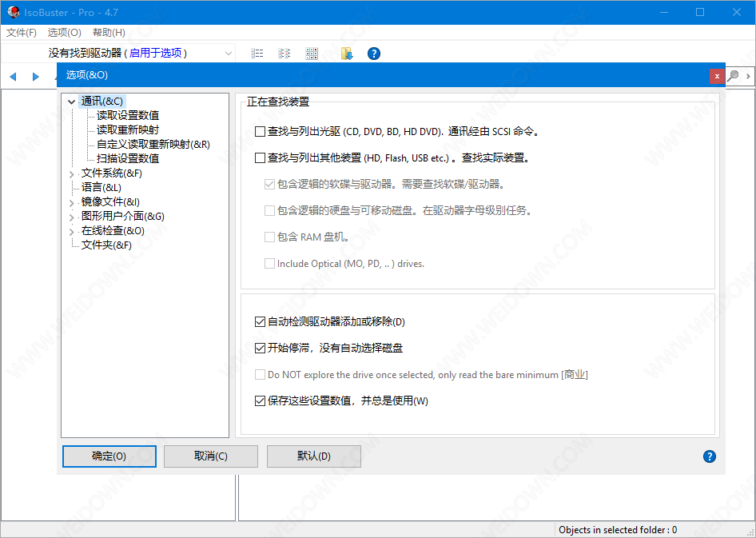Click the search magnifier icon
This screenshot has height=538, width=756.
coord(734,75)
